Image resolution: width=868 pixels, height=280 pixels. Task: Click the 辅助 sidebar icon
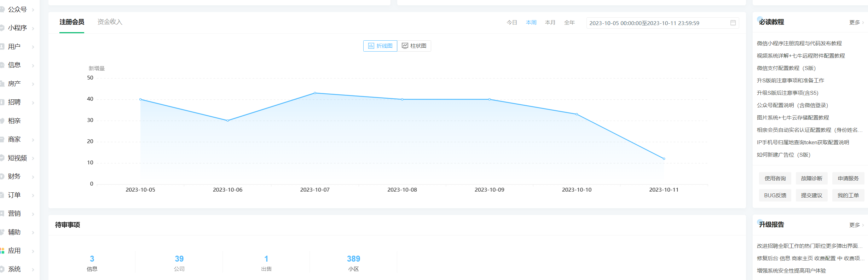pos(2,232)
